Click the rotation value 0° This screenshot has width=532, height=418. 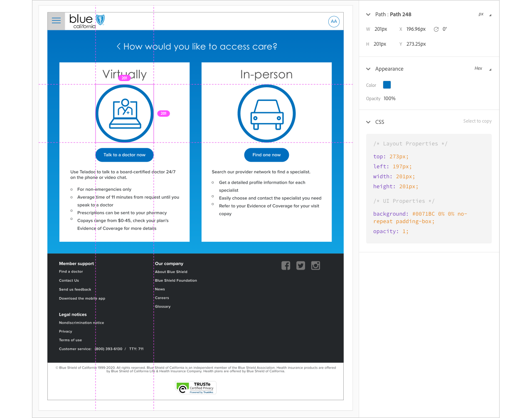coord(445,30)
